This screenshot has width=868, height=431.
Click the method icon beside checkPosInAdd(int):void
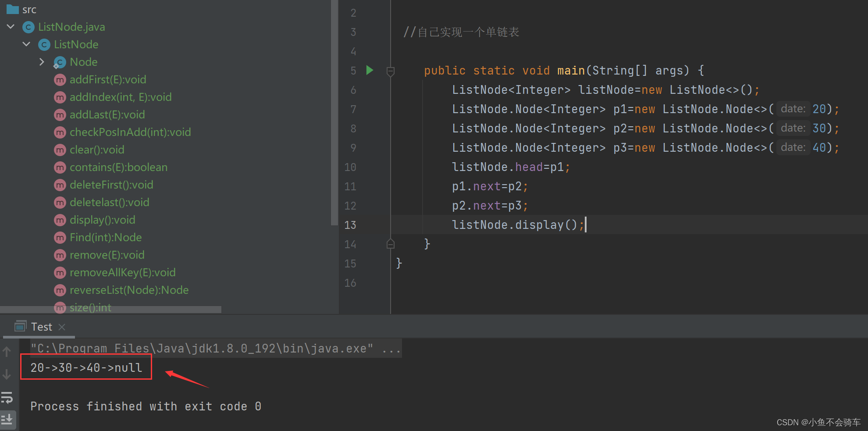click(60, 132)
